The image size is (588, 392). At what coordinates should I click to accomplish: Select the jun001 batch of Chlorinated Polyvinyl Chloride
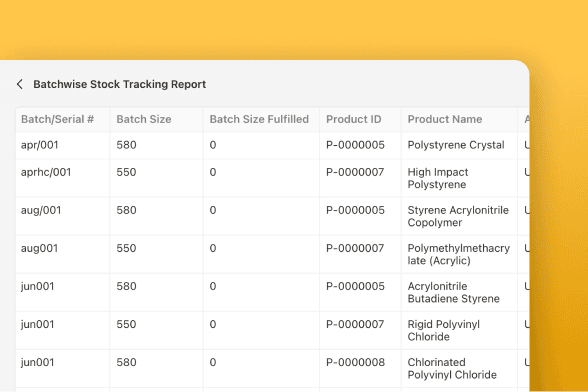click(38, 363)
